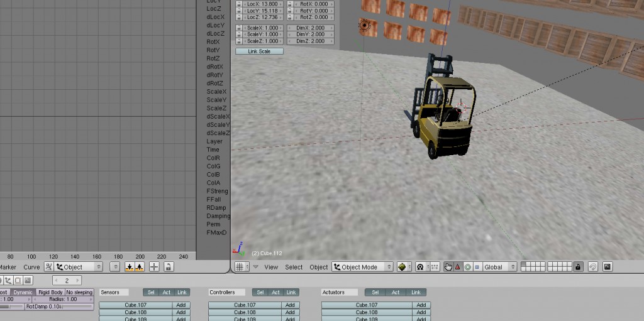Click Add next to Cube.107 controller
Screen dimensions: 644x321
pyautogui.click(x=291, y=305)
